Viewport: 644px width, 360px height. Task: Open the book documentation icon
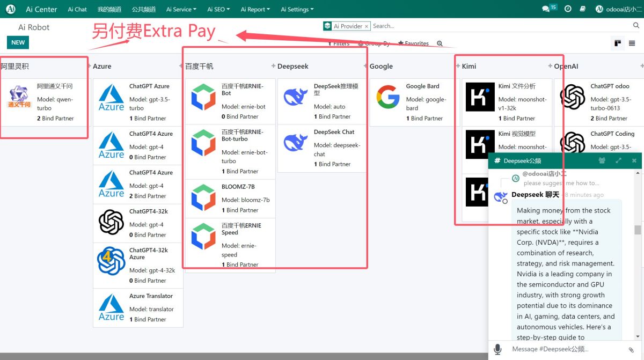click(583, 9)
